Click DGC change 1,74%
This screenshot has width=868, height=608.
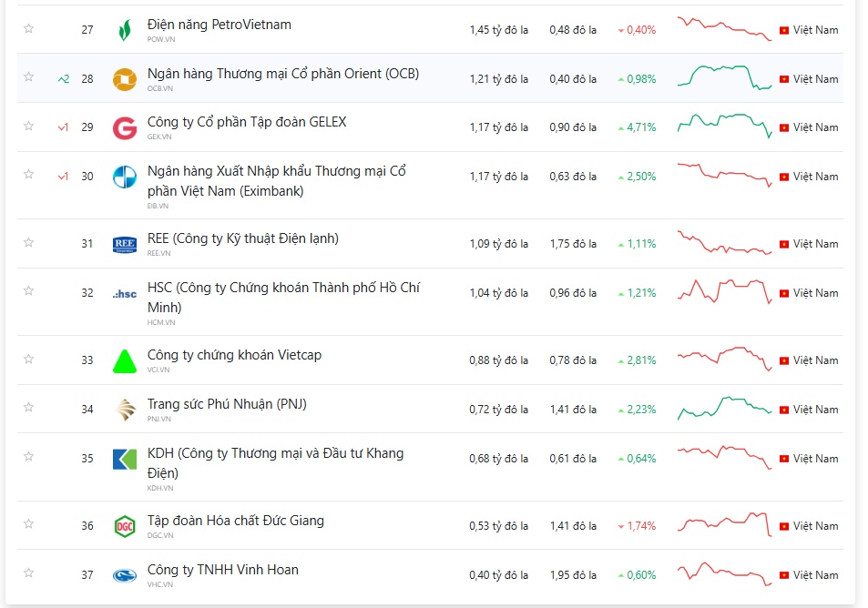click(x=638, y=526)
